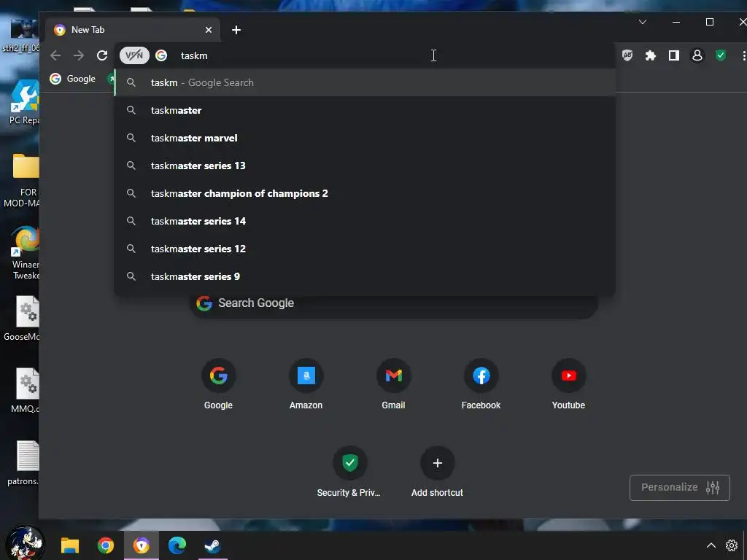
Task: Open the Security & Priv... shortcut tile
Action: (349, 472)
